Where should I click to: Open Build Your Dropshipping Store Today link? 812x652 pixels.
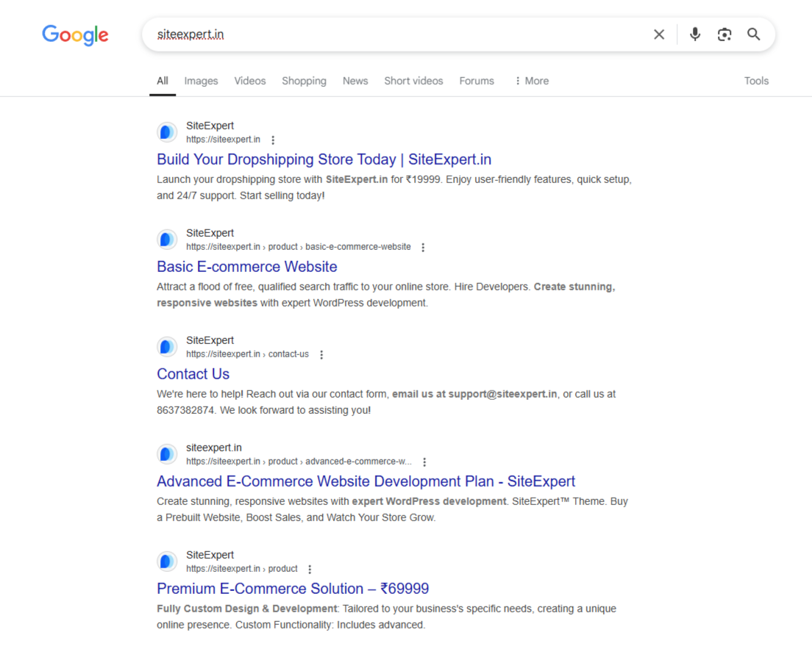pyautogui.click(x=324, y=160)
